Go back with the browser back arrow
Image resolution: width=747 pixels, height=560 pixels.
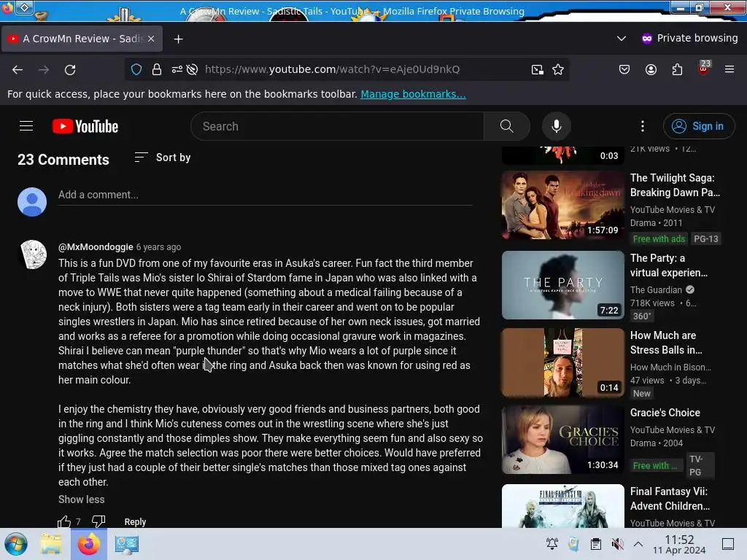click(x=18, y=69)
